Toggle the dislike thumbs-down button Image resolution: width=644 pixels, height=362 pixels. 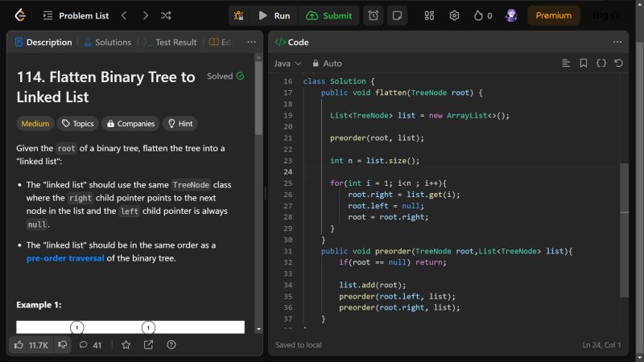click(62, 344)
